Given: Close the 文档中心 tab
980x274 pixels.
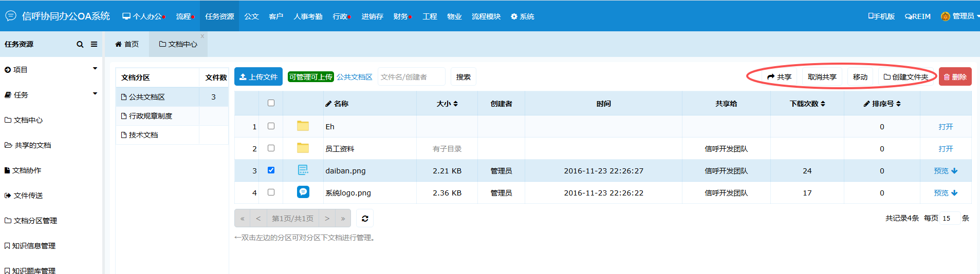Looking at the screenshot, I should click(x=202, y=36).
